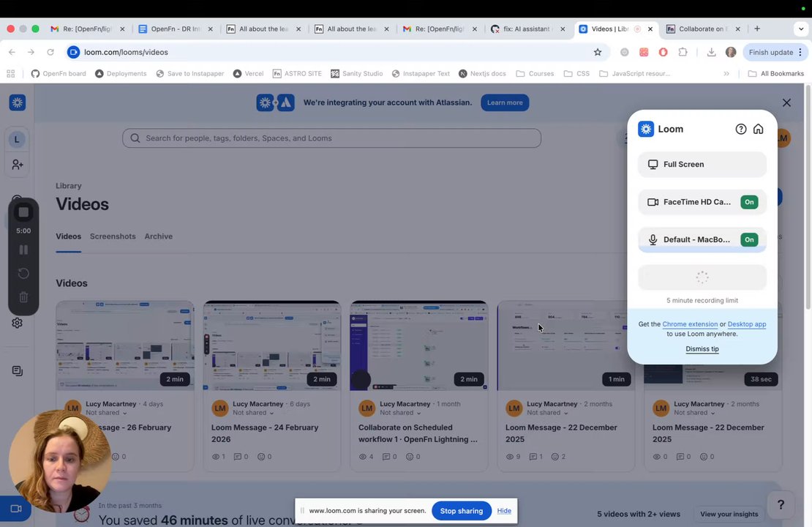Stop the Loom recording

23,212
